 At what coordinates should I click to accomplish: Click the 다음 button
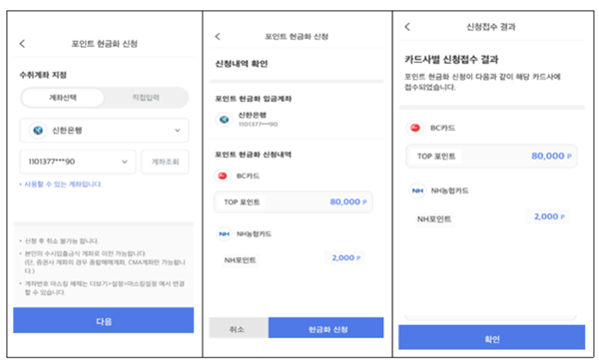[x=104, y=320]
